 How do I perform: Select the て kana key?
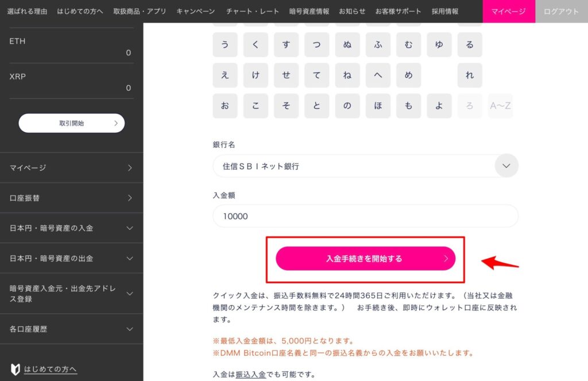click(x=317, y=75)
